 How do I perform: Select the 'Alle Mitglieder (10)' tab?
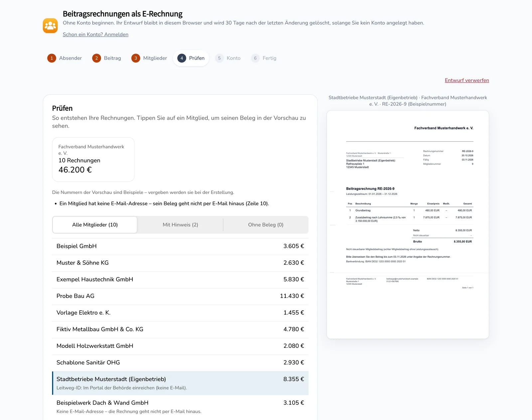[95, 225]
